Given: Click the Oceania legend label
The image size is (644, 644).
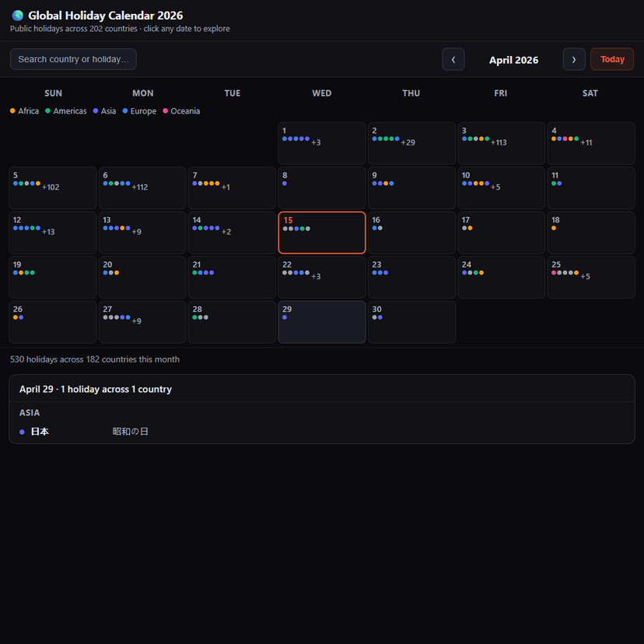Looking at the screenshot, I should 185,111.
